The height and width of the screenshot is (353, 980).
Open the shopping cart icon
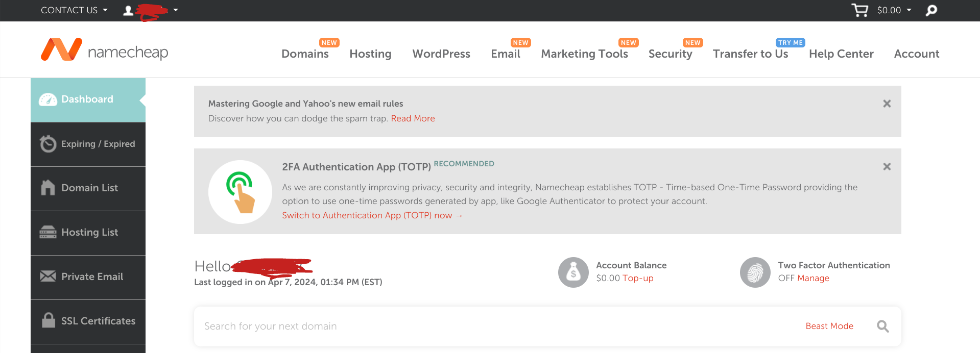click(860, 10)
